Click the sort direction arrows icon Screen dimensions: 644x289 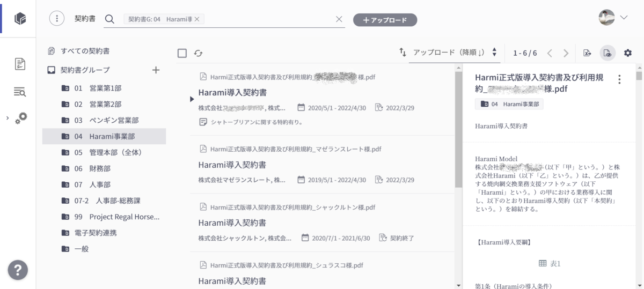(x=402, y=53)
